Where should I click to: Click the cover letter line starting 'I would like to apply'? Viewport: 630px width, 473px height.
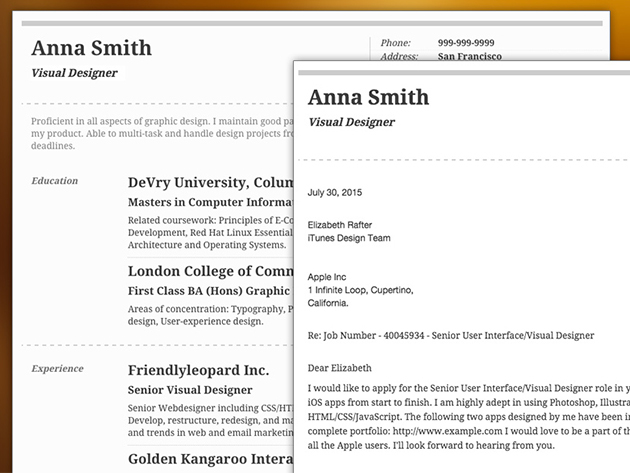tap(468, 388)
